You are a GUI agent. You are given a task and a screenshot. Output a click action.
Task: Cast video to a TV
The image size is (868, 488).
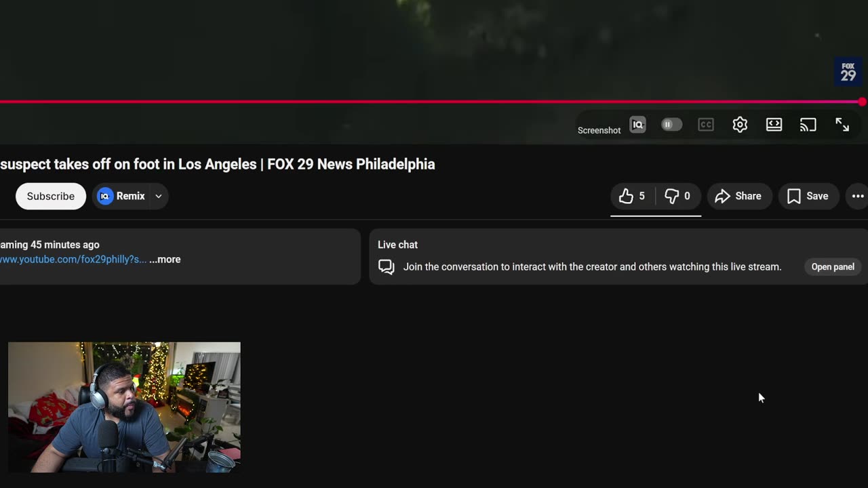coord(808,125)
